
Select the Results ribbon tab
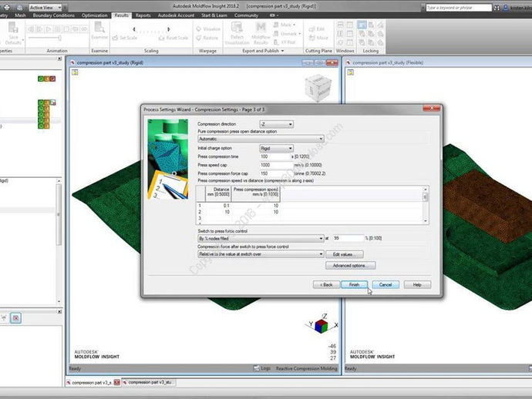(122, 15)
